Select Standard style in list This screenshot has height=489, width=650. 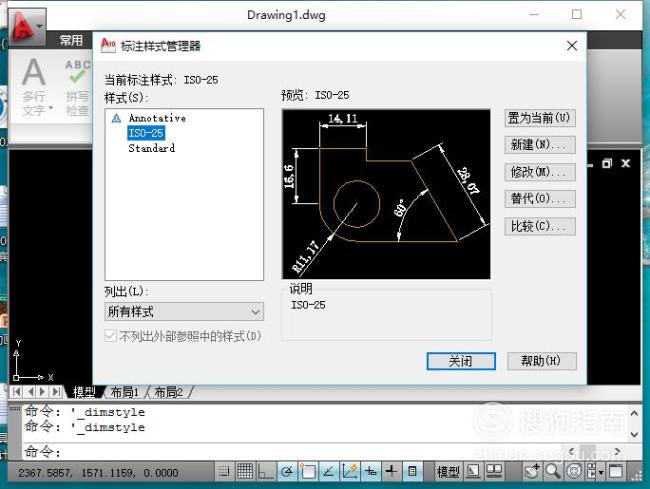[x=152, y=148]
